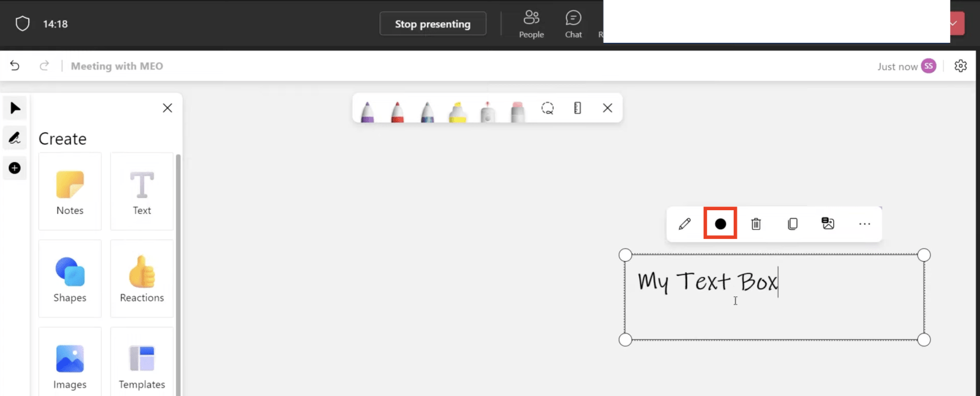The image size is (980, 396).
Task: Select the yellow highlighter
Action: pyautogui.click(x=457, y=110)
